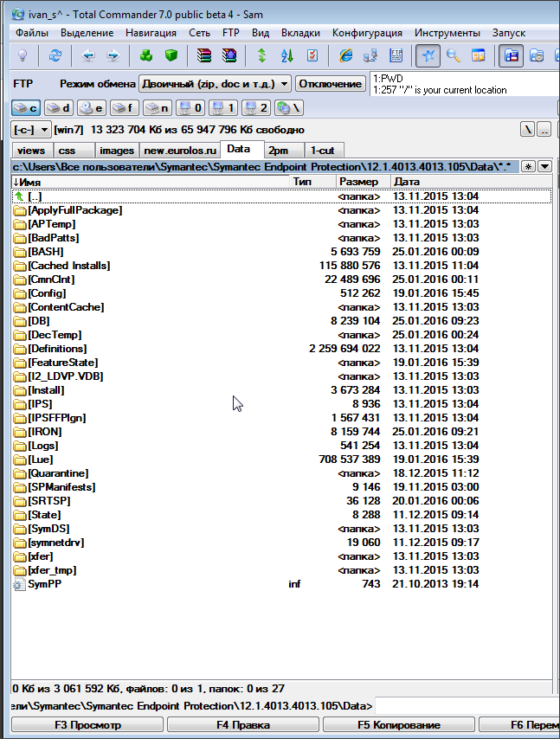
Task: Select network drive 2 button
Action: tap(256, 108)
